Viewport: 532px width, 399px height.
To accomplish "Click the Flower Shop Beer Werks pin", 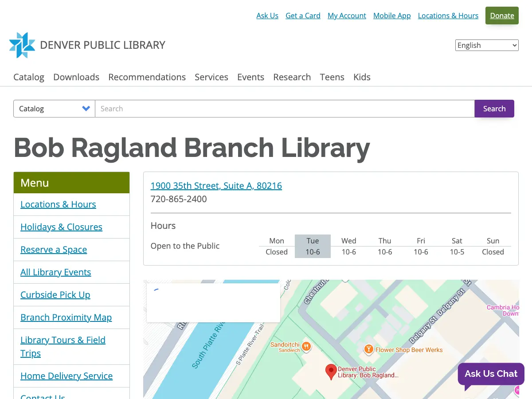I will [368, 349].
